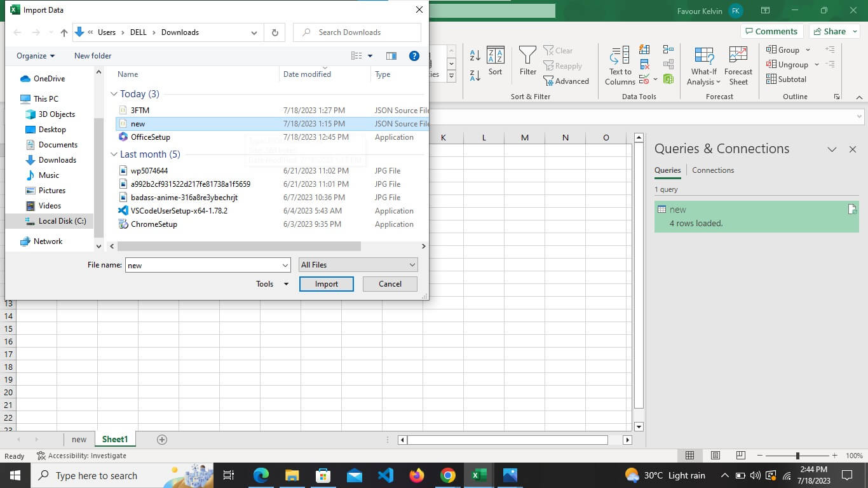Open the Sort dialog icon
The height and width of the screenshot is (488, 868).
point(495,61)
